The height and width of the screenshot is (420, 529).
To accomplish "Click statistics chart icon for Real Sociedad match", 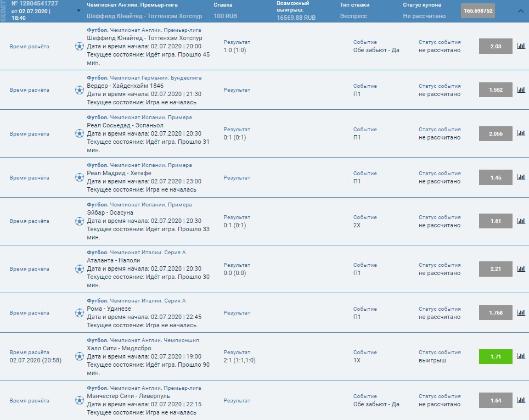I will (521, 133).
